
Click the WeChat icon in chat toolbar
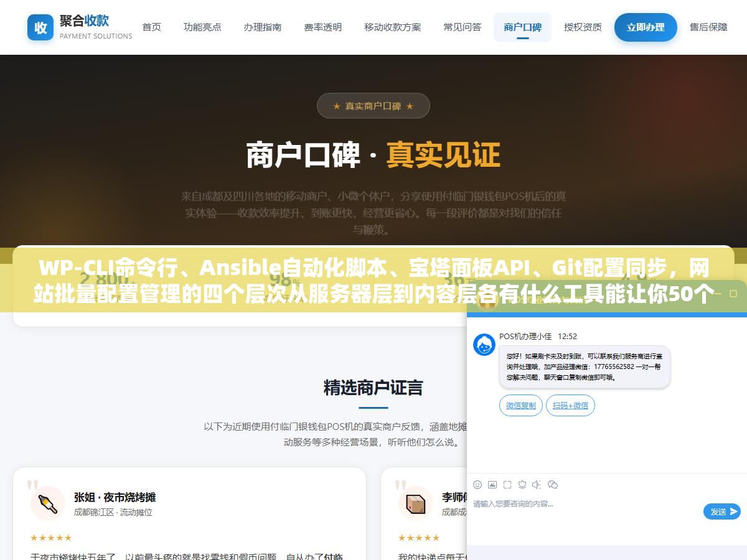point(553,485)
